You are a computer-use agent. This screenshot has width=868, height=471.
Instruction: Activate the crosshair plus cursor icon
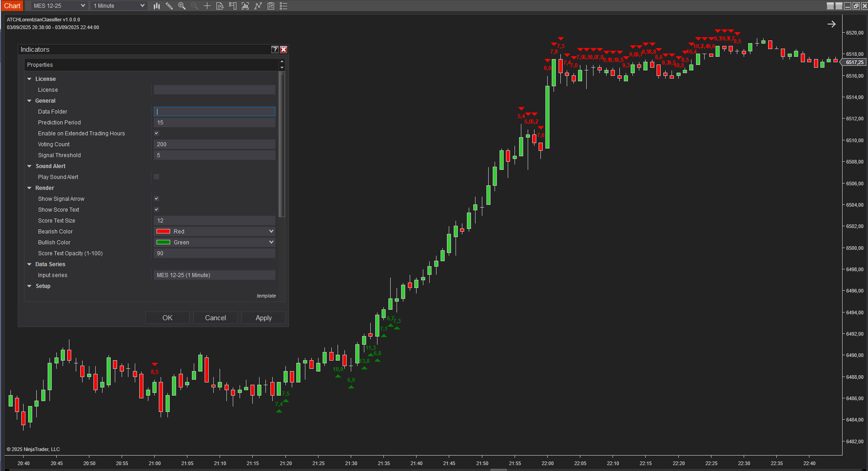click(x=207, y=6)
